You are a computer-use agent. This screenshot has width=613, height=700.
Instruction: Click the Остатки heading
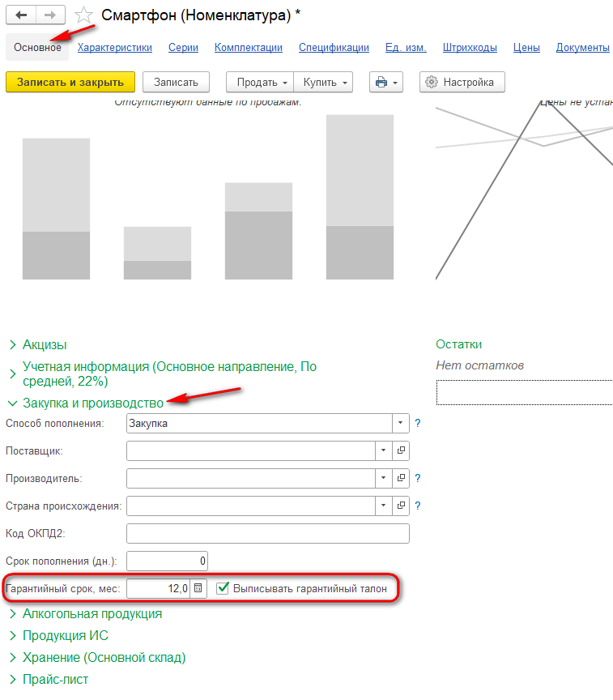(458, 344)
